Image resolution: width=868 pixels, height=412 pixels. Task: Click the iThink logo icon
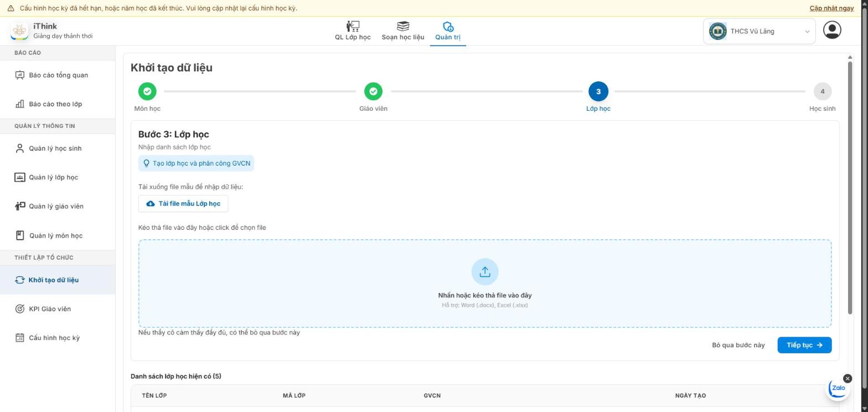point(19,31)
